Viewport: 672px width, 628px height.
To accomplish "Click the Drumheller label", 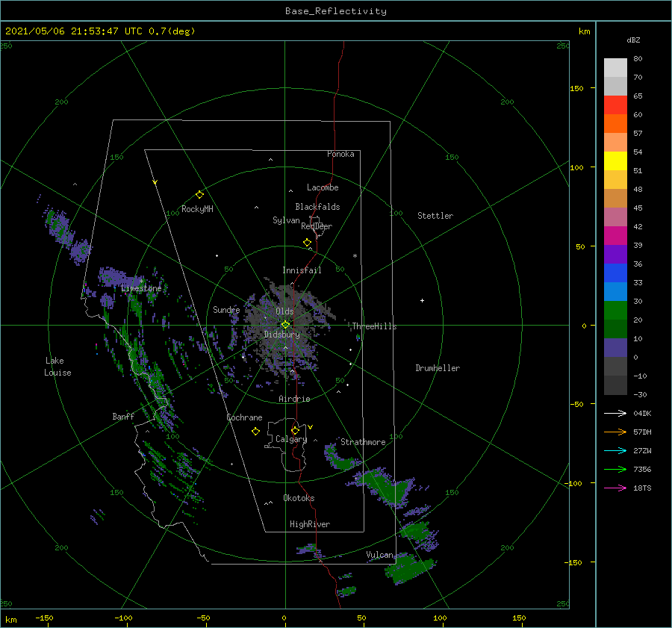I will click(438, 368).
